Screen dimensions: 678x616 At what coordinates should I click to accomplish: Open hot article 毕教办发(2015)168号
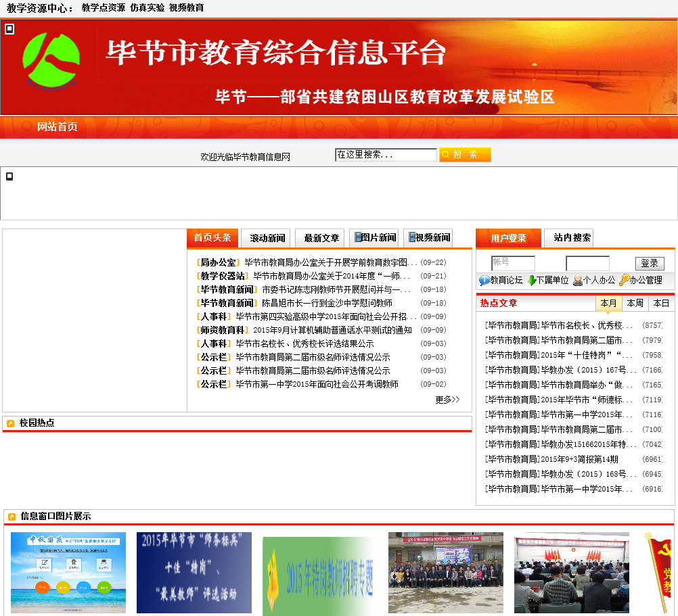[x=561, y=474]
